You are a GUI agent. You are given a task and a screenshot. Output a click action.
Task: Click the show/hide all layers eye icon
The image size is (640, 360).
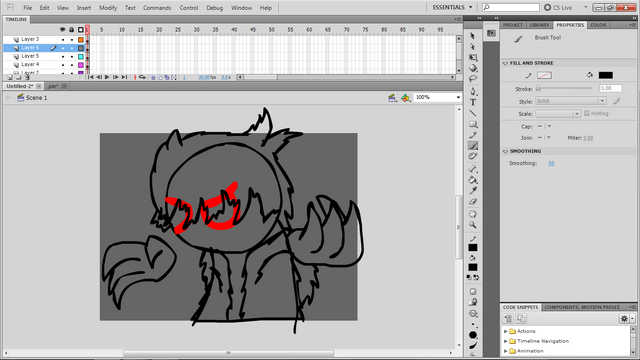pyautogui.click(x=62, y=29)
